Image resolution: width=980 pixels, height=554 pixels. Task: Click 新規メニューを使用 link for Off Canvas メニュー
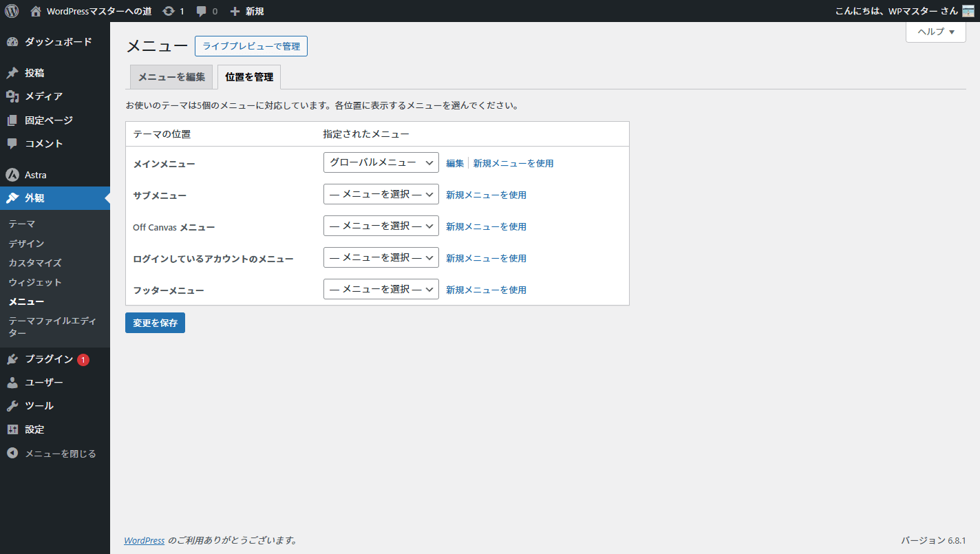(x=486, y=226)
